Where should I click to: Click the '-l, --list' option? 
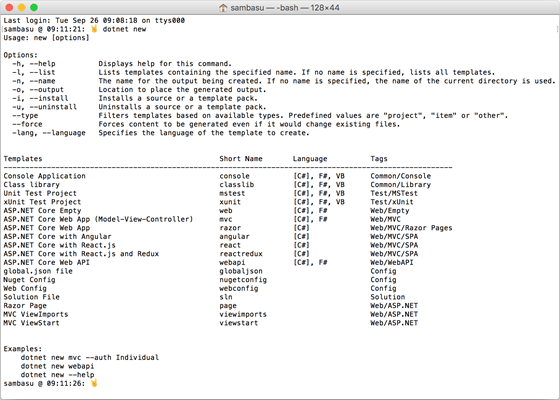[34, 72]
